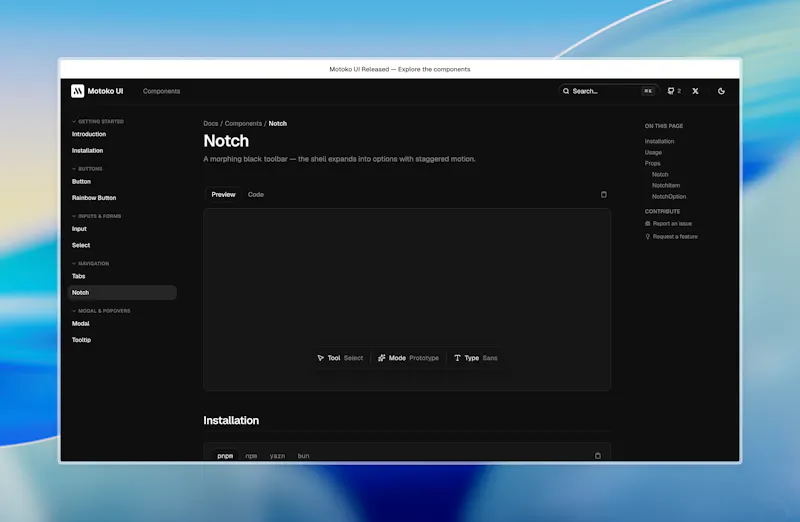
Task: Select the bun install tab
Action: coord(304,456)
